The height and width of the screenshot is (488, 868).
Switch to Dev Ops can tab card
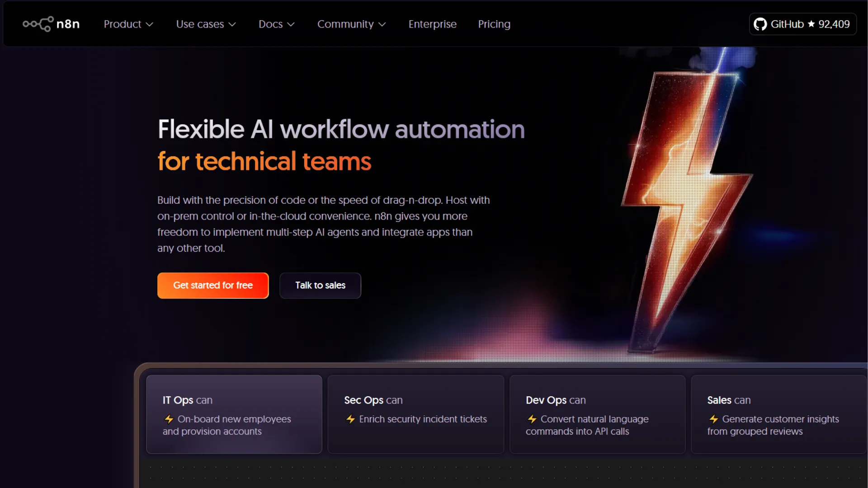[x=597, y=414]
